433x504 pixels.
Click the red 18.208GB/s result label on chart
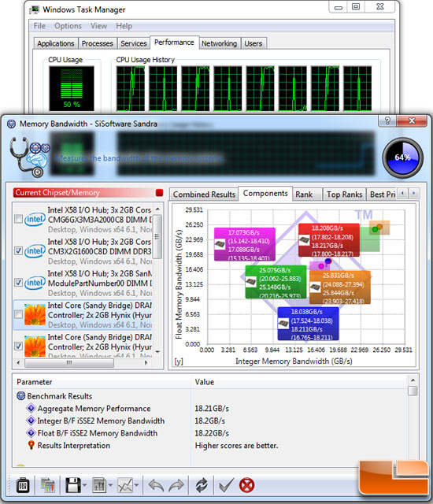[x=328, y=239]
